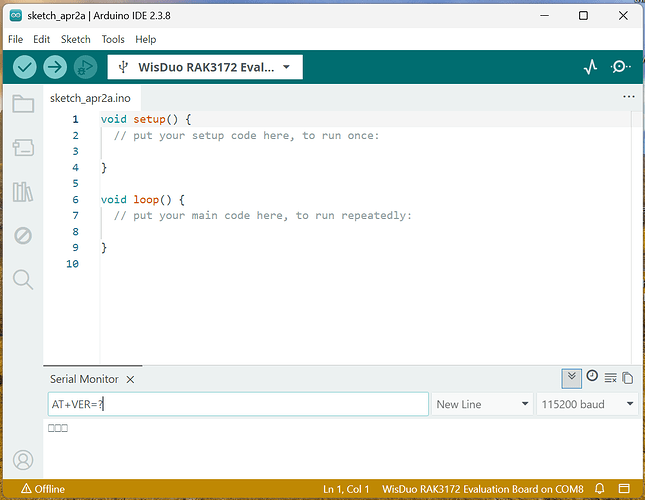Clear the Serial Monitor output
Viewport: 645px width, 500px height.
point(610,377)
